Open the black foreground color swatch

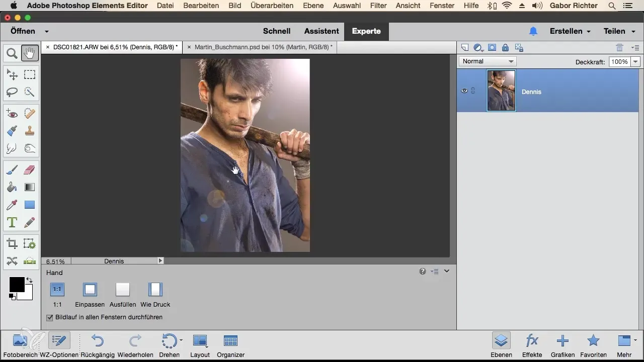tap(17, 285)
